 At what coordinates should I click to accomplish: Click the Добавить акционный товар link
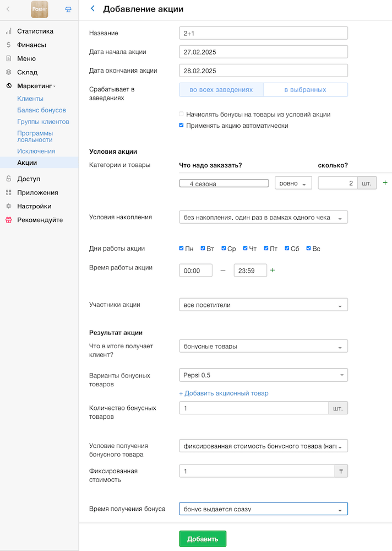224,393
